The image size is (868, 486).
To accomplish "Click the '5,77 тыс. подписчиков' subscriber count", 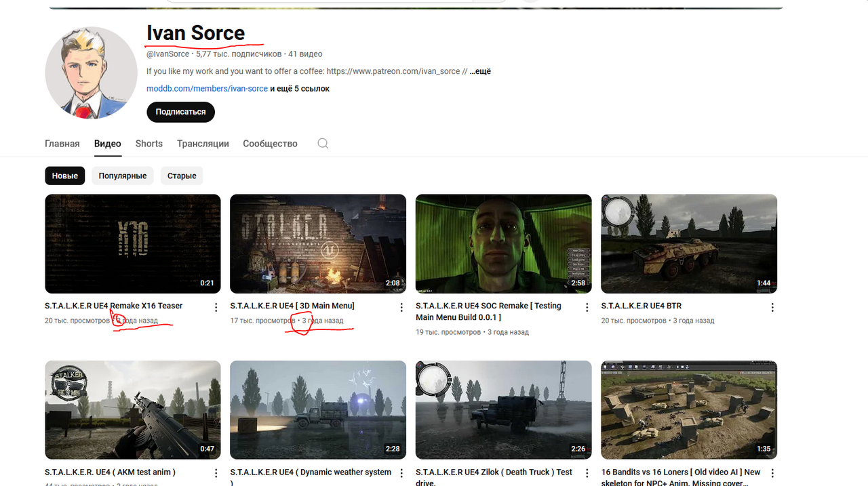I will click(x=239, y=54).
